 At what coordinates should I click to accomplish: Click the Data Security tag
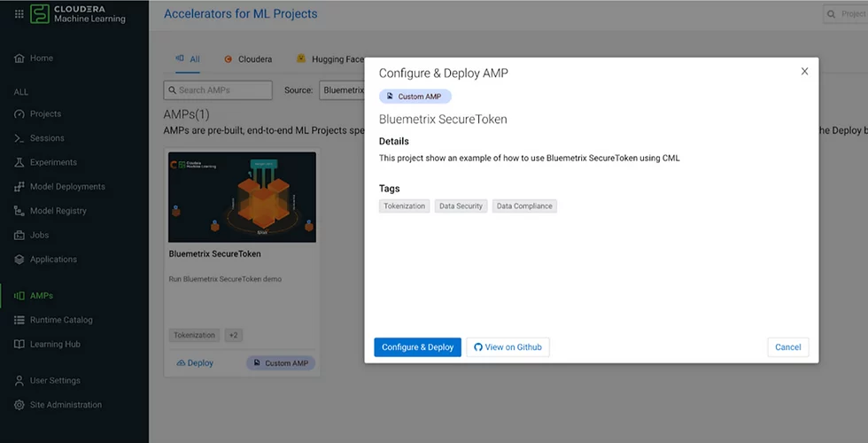461,206
